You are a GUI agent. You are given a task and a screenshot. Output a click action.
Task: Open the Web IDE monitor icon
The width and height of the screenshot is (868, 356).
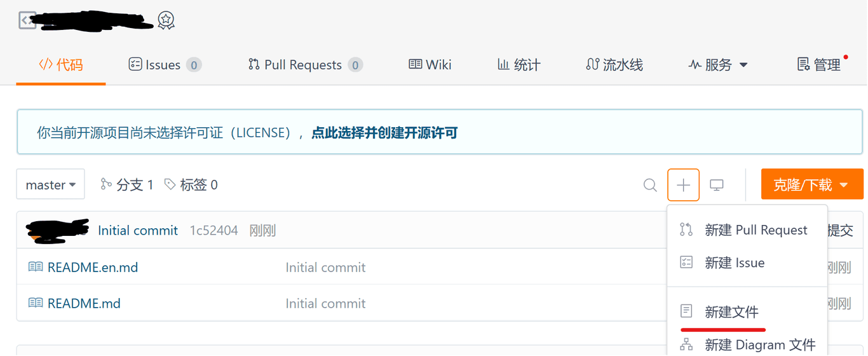717,185
